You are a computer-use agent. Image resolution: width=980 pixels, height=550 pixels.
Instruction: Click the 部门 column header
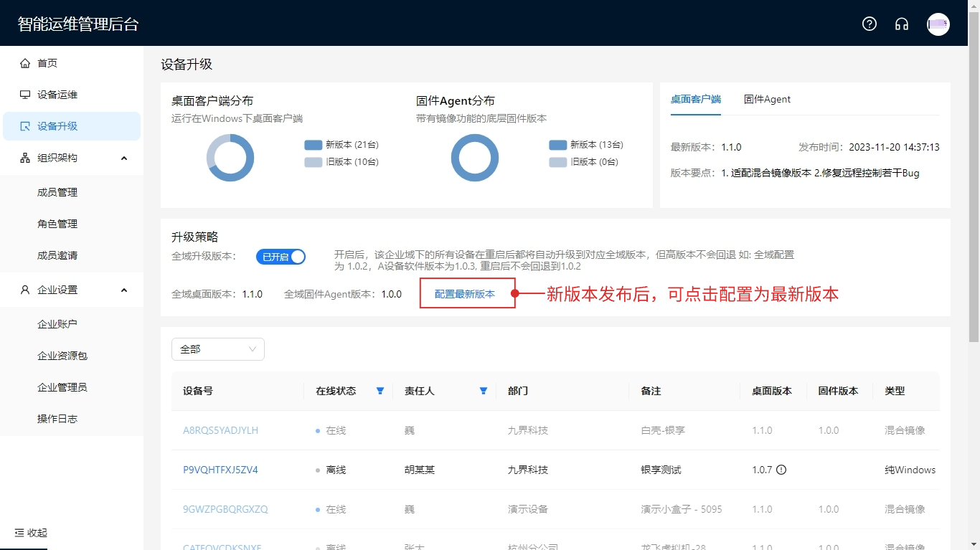[518, 391]
